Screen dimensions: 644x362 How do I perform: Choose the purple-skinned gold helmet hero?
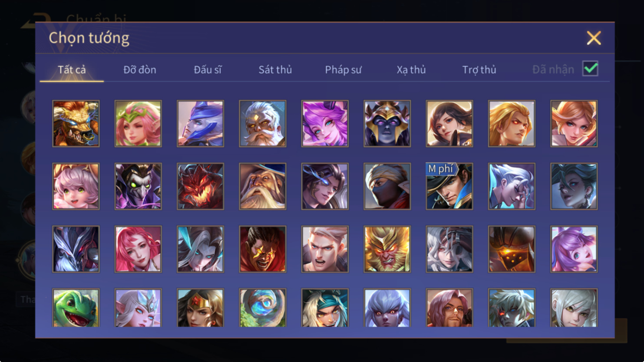click(x=387, y=124)
